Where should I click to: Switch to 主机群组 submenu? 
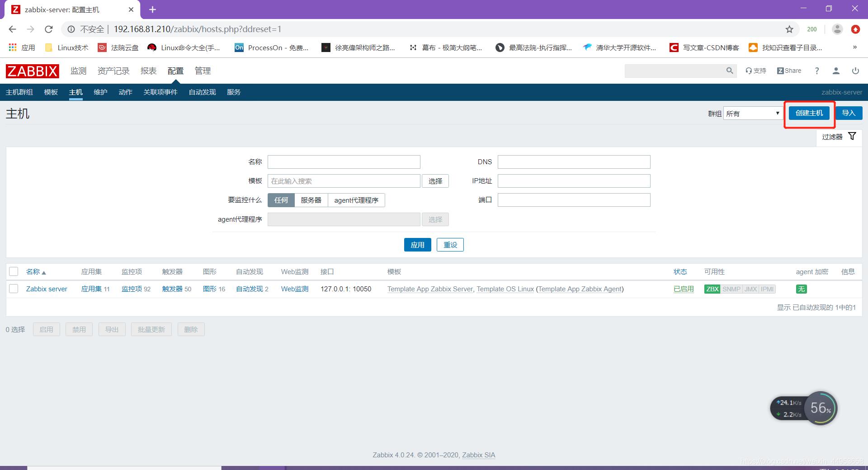pyautogui.click(x=19, y=92)
